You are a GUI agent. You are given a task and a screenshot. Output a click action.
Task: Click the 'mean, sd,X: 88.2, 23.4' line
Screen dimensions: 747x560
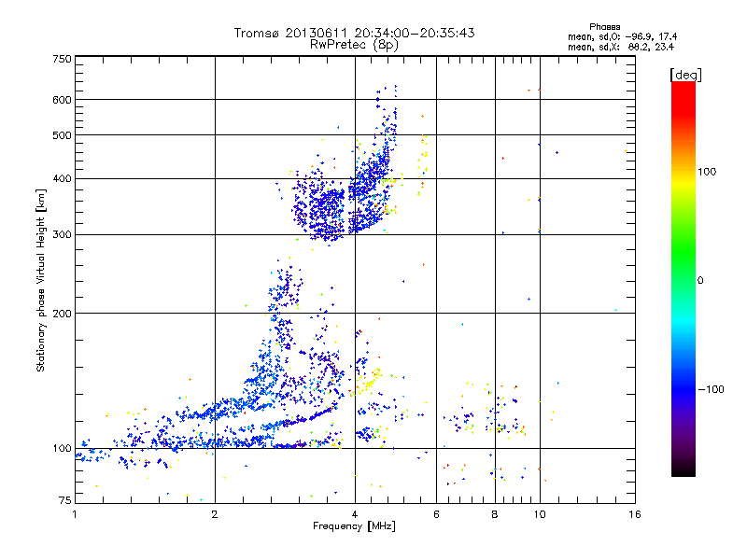[x=621, y=47]
